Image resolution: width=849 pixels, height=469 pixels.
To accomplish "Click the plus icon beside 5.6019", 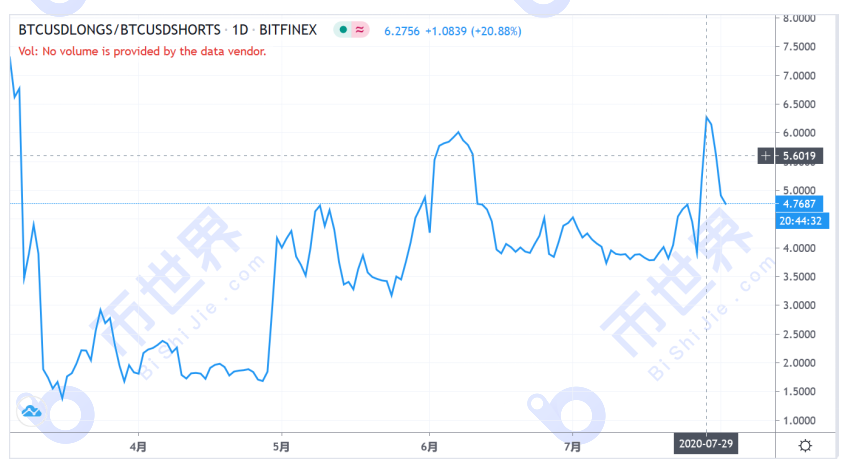I will coord(766,156).
